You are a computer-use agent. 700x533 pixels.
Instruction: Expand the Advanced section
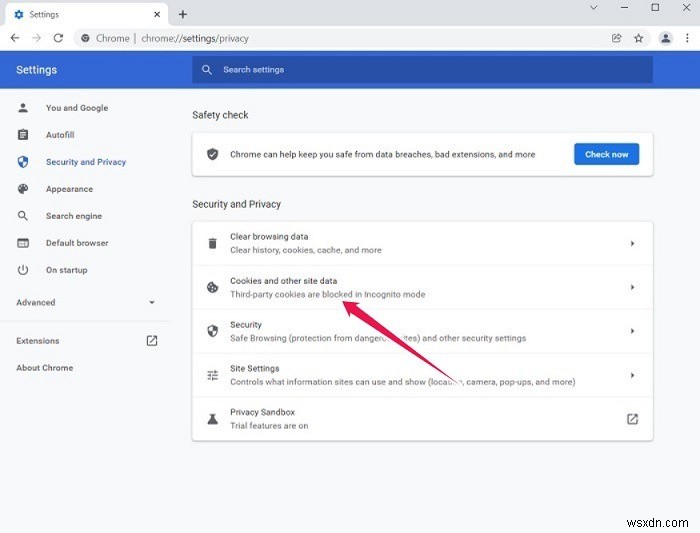[86, 303]
